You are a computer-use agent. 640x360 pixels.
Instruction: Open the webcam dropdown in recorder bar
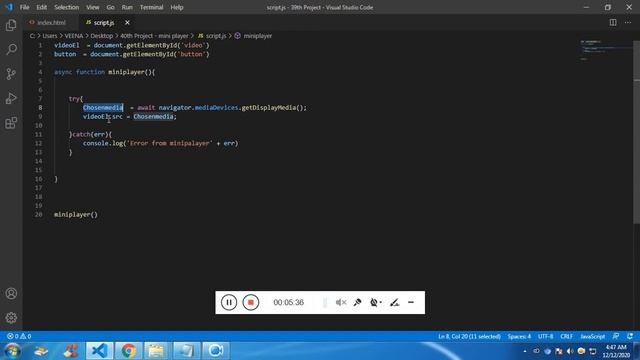coord(376,302)
